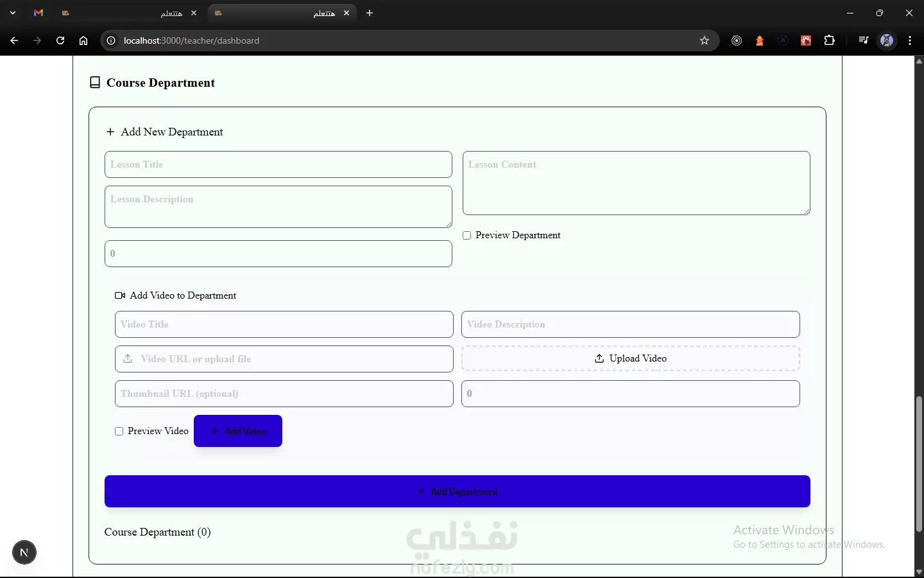Click the 'Course Department (0)' text
Viewport: 924px width, 578px height.
point(158,532)
